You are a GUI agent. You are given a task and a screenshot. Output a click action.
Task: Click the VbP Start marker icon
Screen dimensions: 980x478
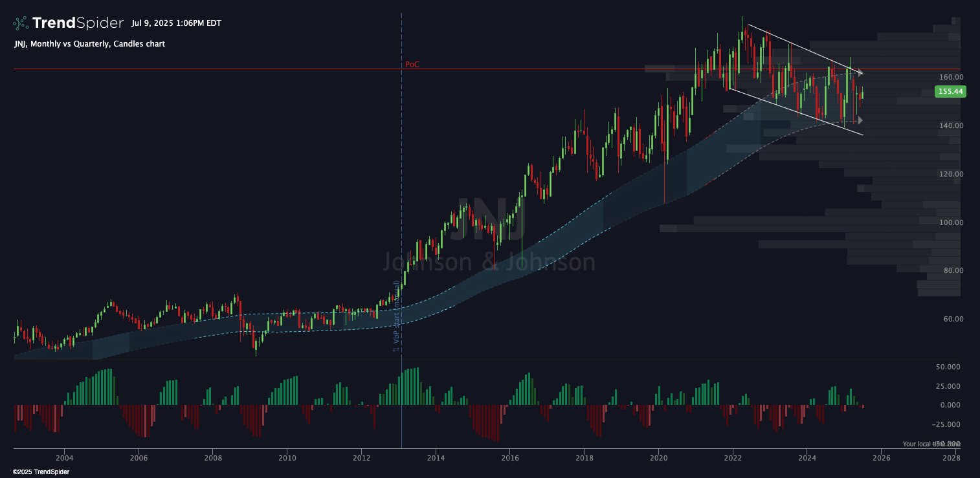(x=395, y=349)
